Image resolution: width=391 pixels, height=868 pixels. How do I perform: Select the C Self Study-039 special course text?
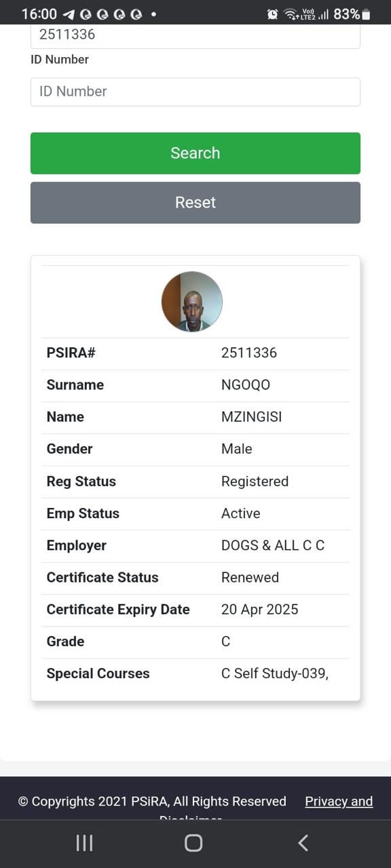[275, 674]
